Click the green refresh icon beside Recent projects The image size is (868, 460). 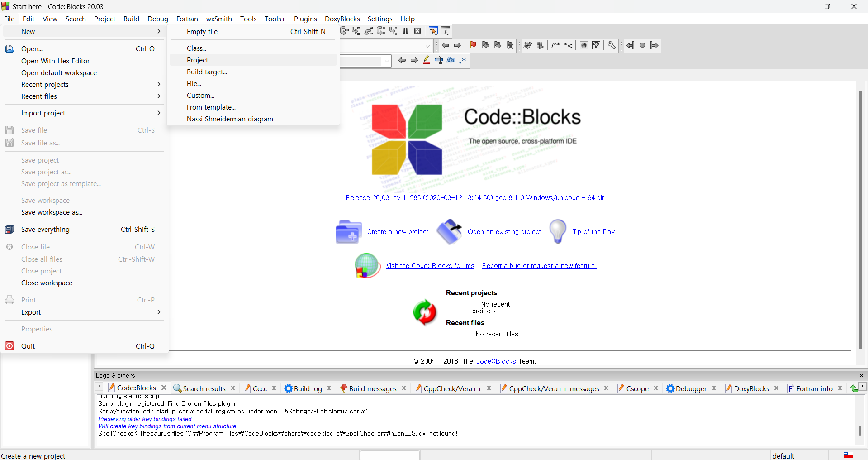tap(425, 312)
